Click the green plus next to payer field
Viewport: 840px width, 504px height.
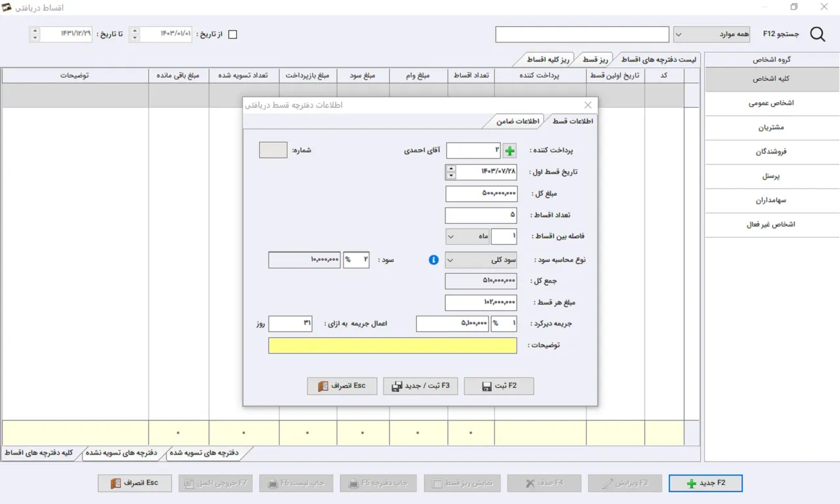510,151
